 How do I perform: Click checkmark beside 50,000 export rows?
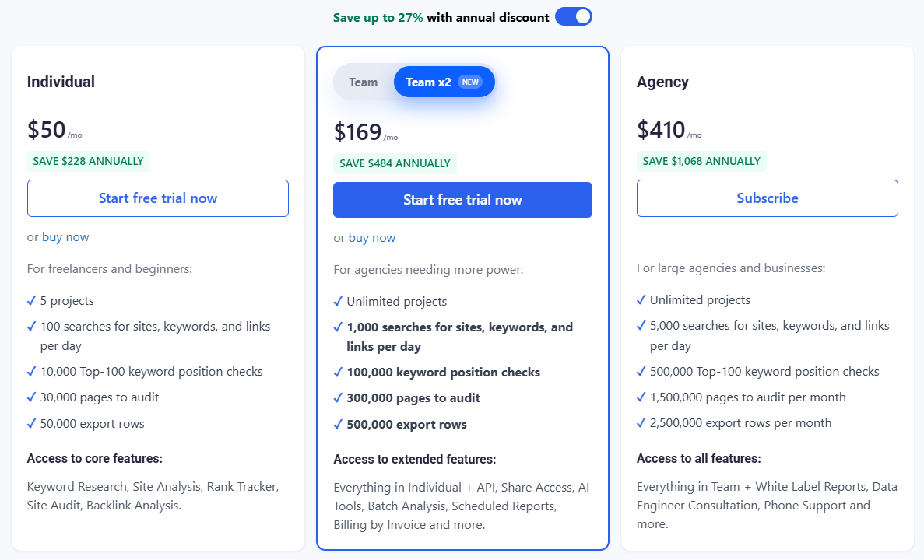coord(31,423)
